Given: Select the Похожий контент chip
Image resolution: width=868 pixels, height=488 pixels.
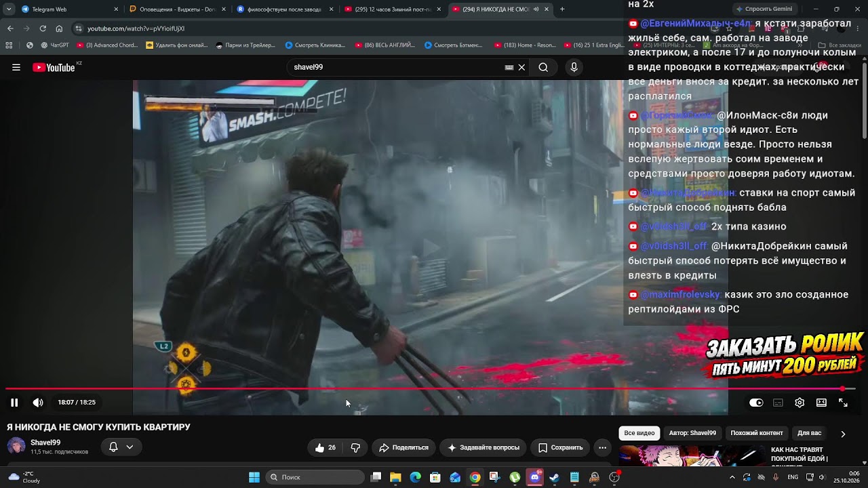Looking at the screenshot, I should (x=756, y=433).
